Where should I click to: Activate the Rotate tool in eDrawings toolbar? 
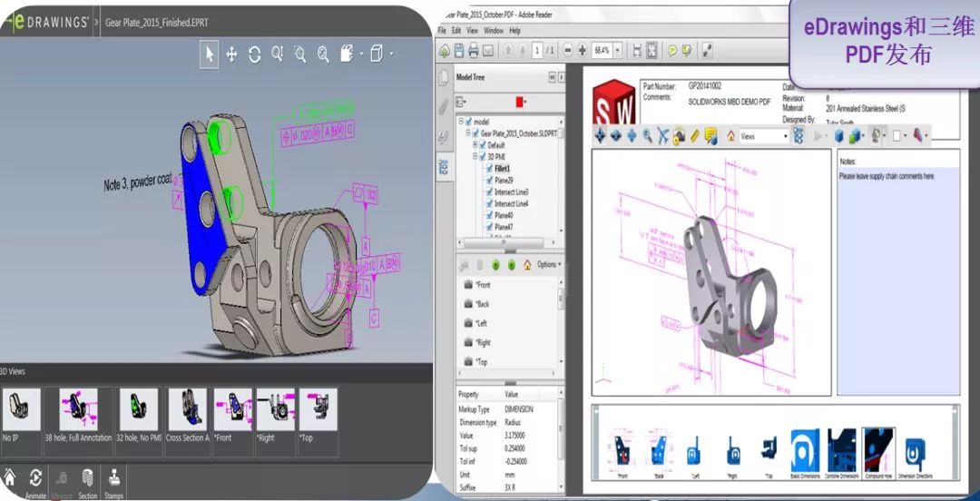point(254,54)
